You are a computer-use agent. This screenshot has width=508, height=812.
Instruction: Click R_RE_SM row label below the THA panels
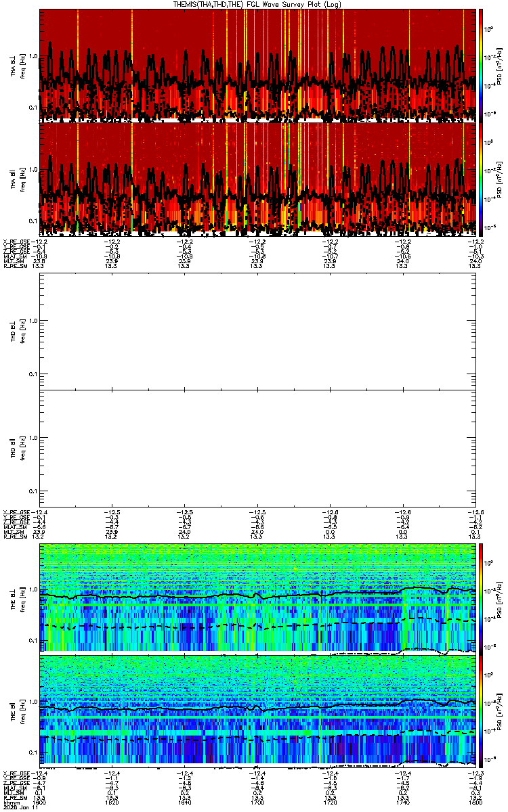click(x=16, y=267)
